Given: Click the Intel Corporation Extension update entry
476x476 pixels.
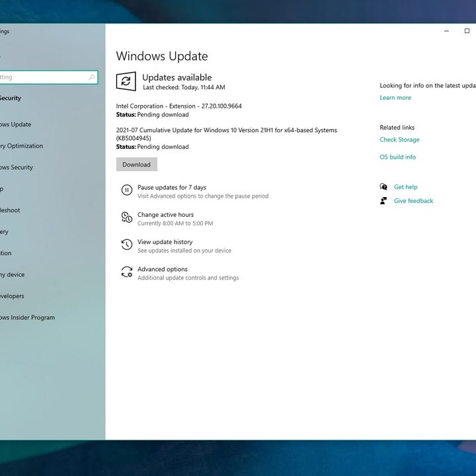Looking at the screenshot, I should (178, 106).
